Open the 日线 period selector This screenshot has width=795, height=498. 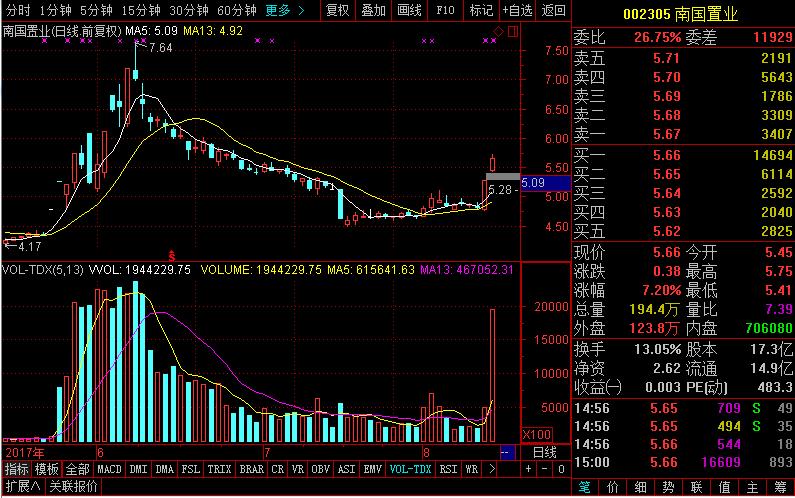coord(545,452)
